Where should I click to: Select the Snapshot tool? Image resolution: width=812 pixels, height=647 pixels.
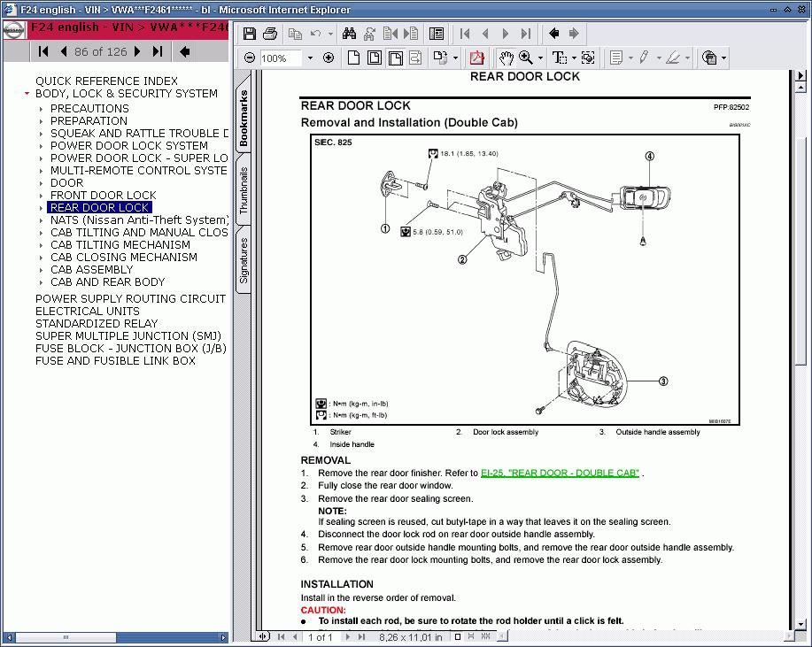tap(588, 58)
